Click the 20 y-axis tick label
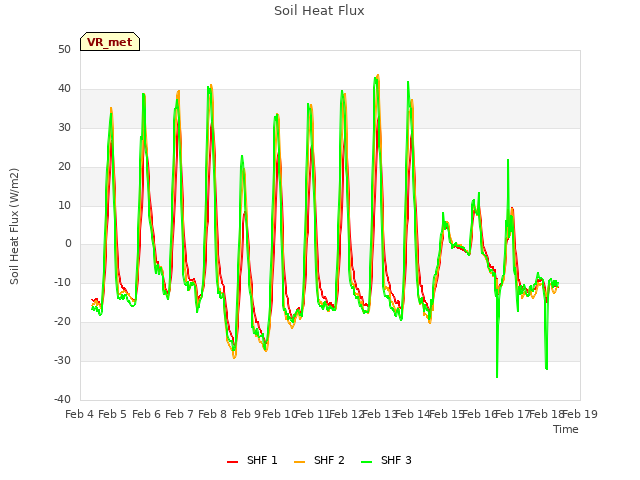 64,167
